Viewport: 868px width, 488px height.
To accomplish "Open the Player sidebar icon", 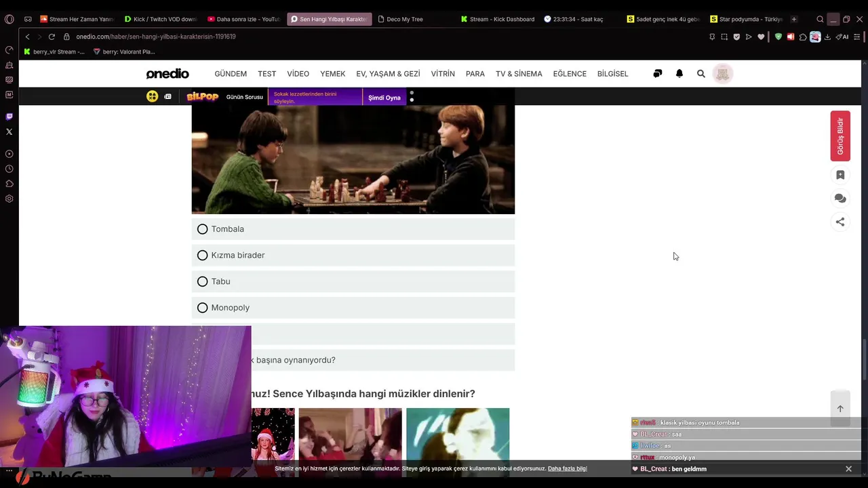I will point(9,154).
